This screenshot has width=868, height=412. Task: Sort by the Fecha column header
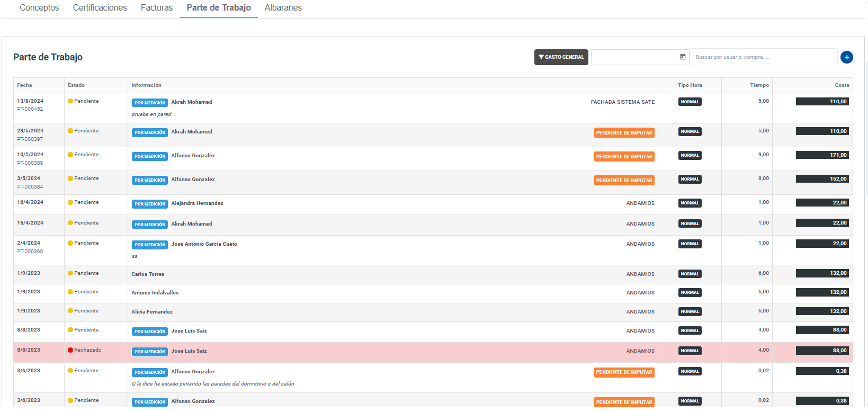(24, 85)
